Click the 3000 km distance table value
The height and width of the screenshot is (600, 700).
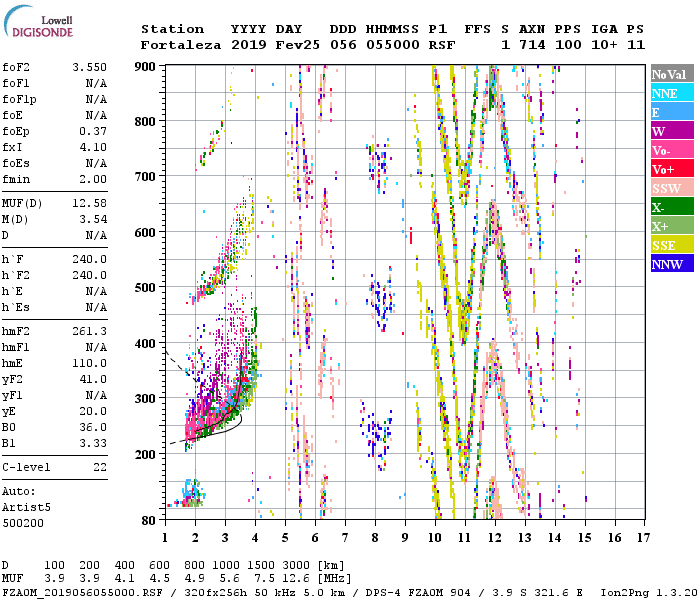tap(296, 566)
